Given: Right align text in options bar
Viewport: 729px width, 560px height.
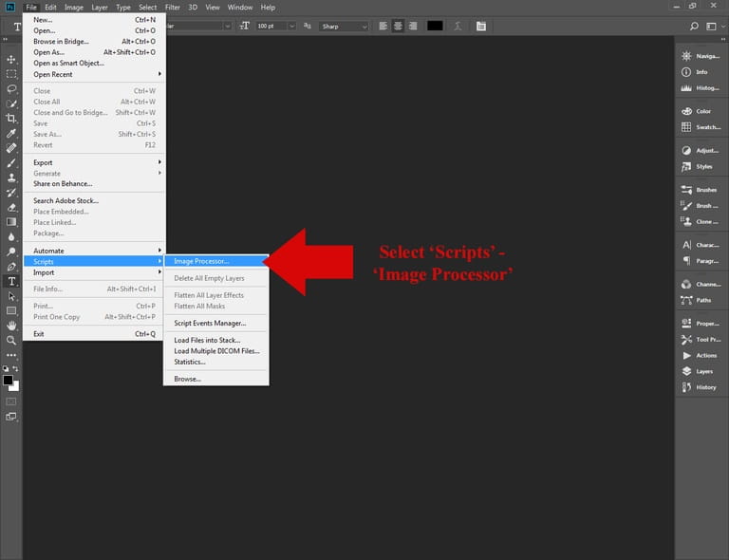Looking at the screenshot, I should 413,26.
